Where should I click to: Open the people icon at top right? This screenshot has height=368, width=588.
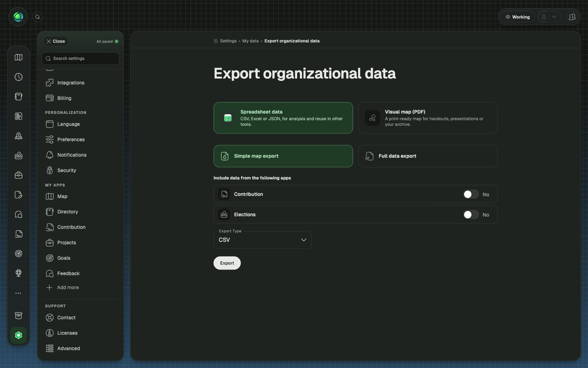coord(572,17)
